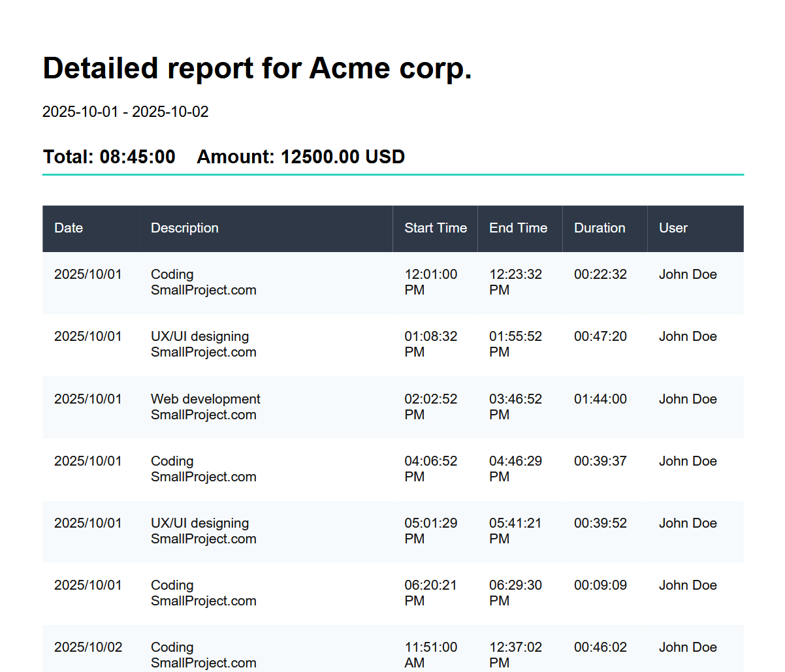Click the Description column header

pos(185,228)
